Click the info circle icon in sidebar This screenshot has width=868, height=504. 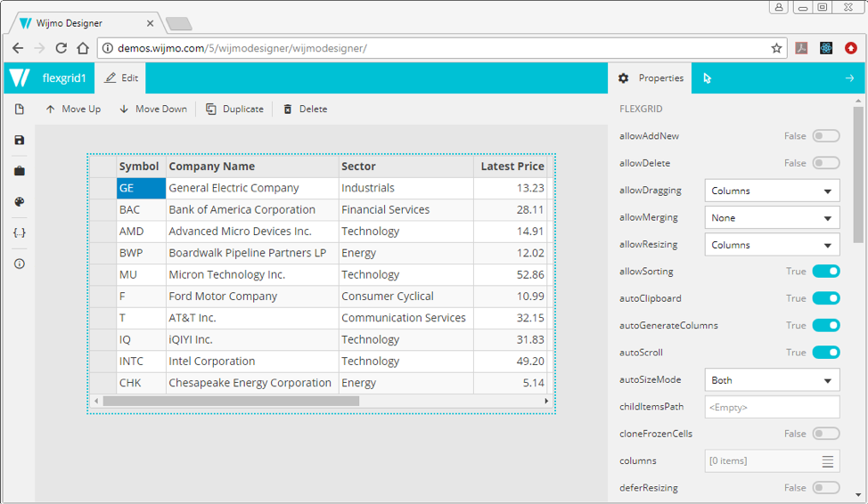pos(19,264)
